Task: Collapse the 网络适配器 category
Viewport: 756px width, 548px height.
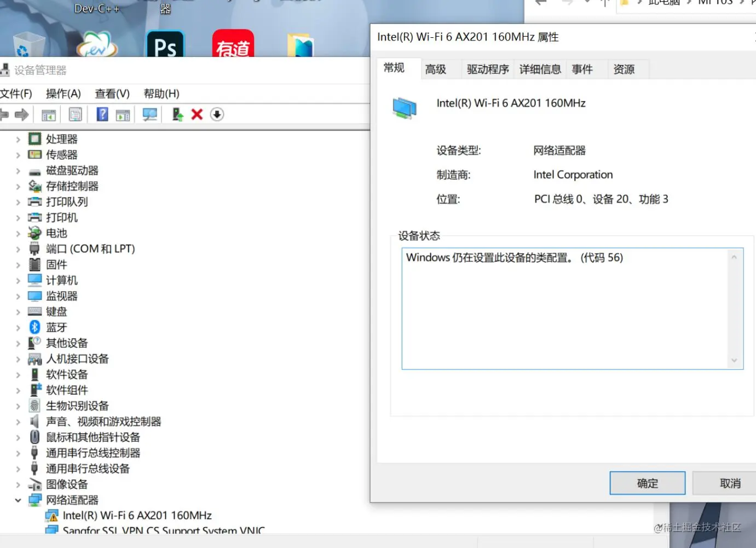Action: 18,500
